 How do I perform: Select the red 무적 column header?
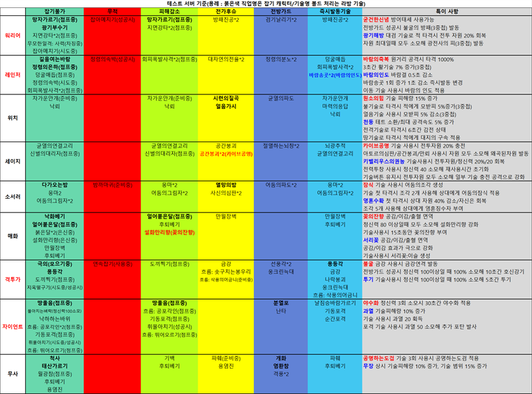click(x=112, y=12)
